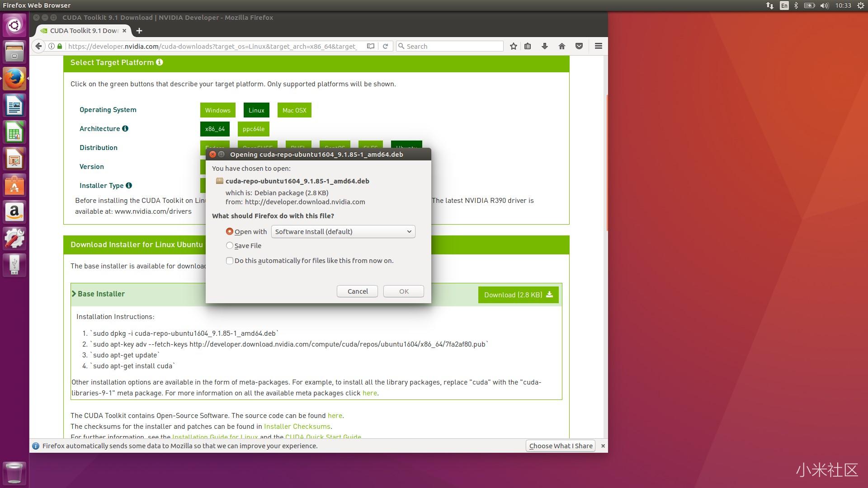Open USB drive launcher icon
This screenshot has width=868, height=488.
14,265
